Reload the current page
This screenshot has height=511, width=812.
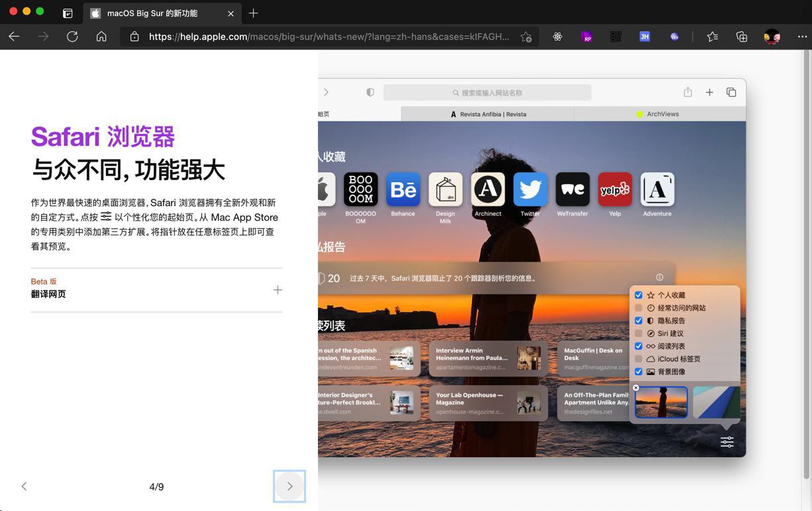point(72,37)
